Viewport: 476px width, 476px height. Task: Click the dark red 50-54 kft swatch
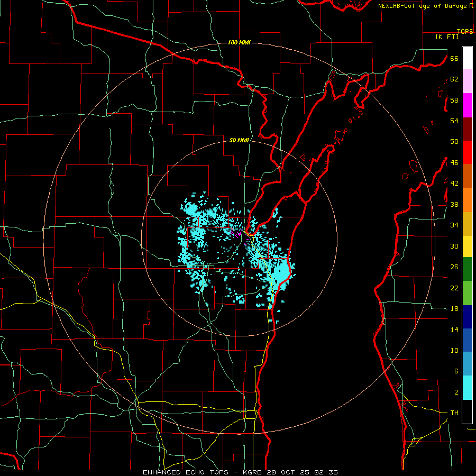click(x=467, y=129)
